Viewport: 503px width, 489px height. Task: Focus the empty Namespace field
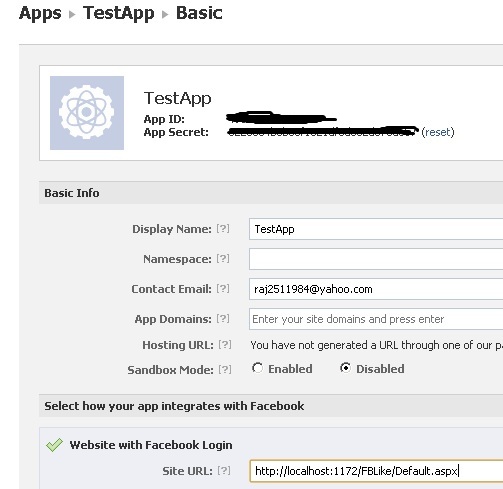click(376, 259)
